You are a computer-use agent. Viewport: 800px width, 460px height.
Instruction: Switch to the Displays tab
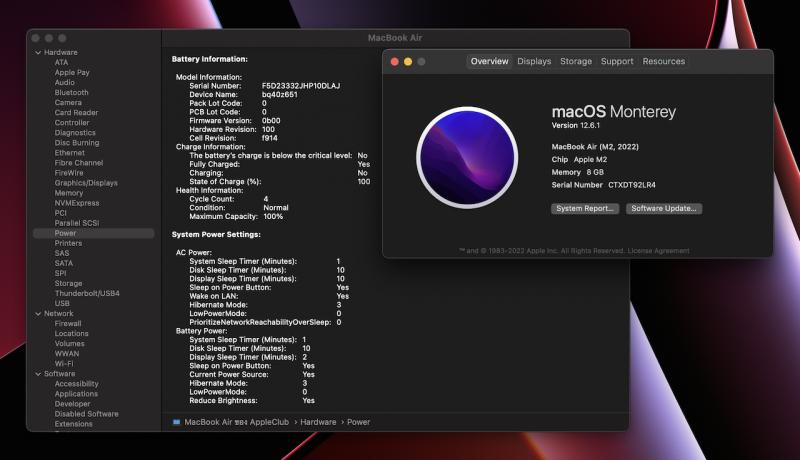coord(534,62)
